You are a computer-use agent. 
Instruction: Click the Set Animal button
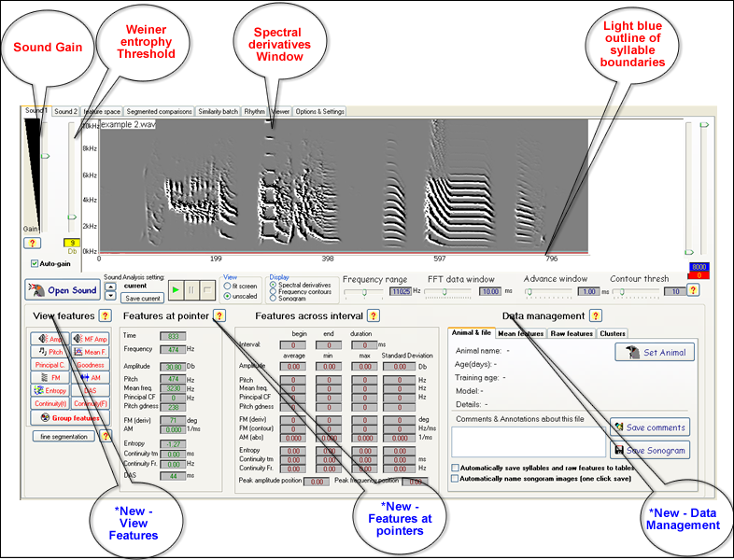[x=653, y=352]
